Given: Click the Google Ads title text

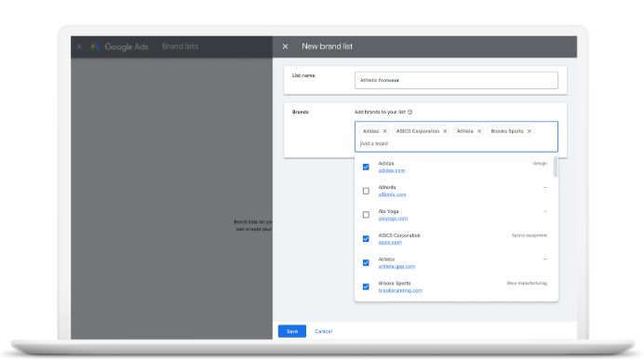Looking at the screenshot, I should tap(127, 47).
